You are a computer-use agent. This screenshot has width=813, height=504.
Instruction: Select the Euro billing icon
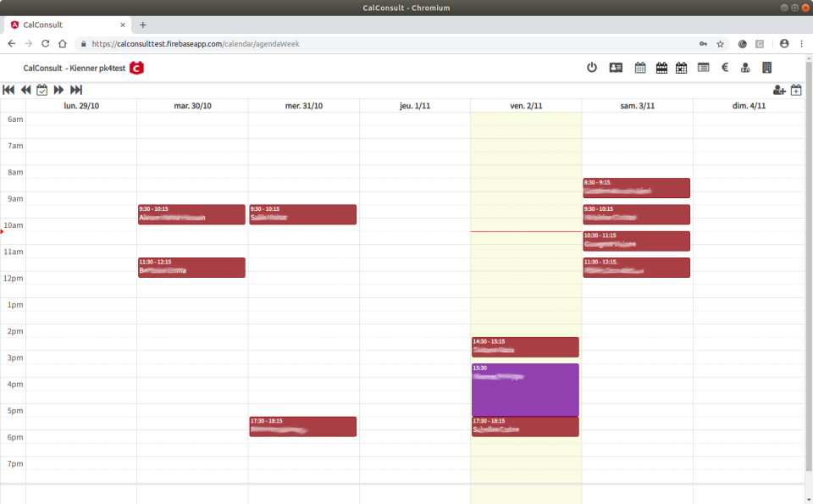725,68
